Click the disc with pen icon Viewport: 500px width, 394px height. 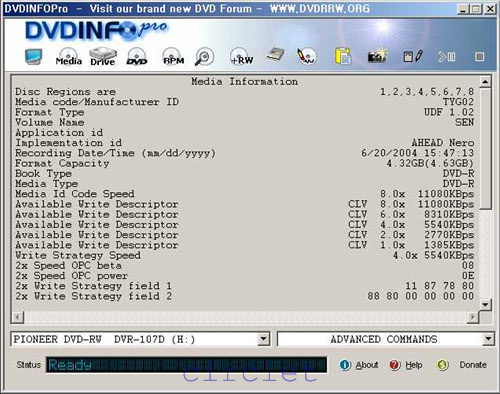pos(307,56)
